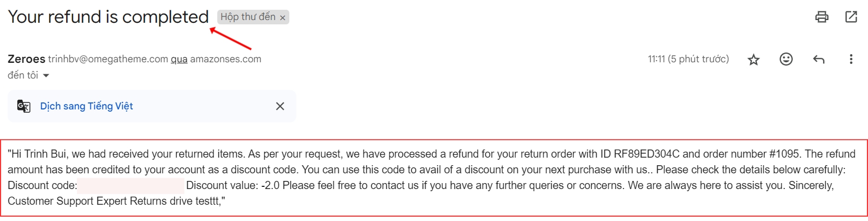Reply to the Zeroes email
The image size is (868, 221).
click(818, 59)
